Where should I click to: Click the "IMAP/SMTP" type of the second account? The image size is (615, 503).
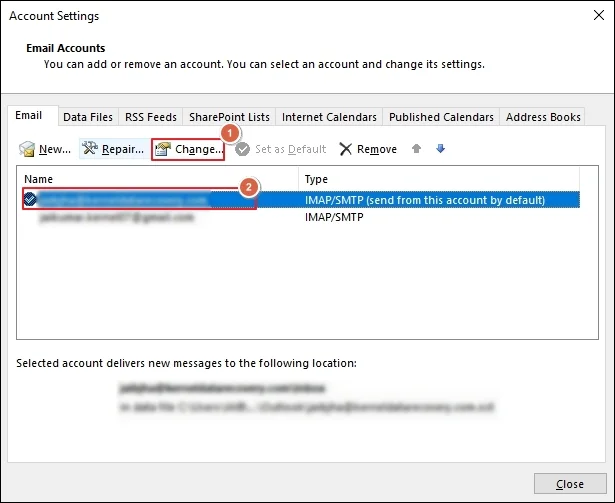[x=334, y=217]
